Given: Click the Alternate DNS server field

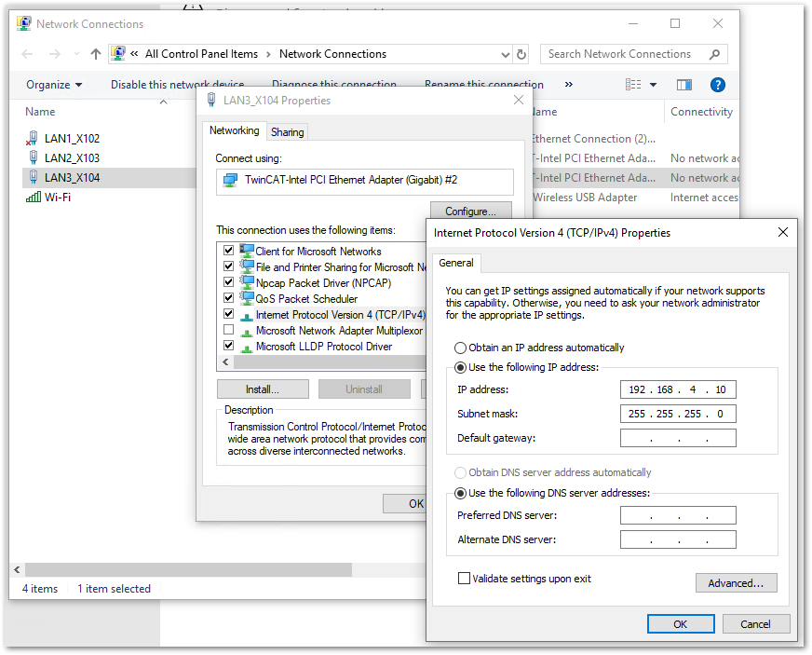Looking at the screenshot, I should (678, 539).
